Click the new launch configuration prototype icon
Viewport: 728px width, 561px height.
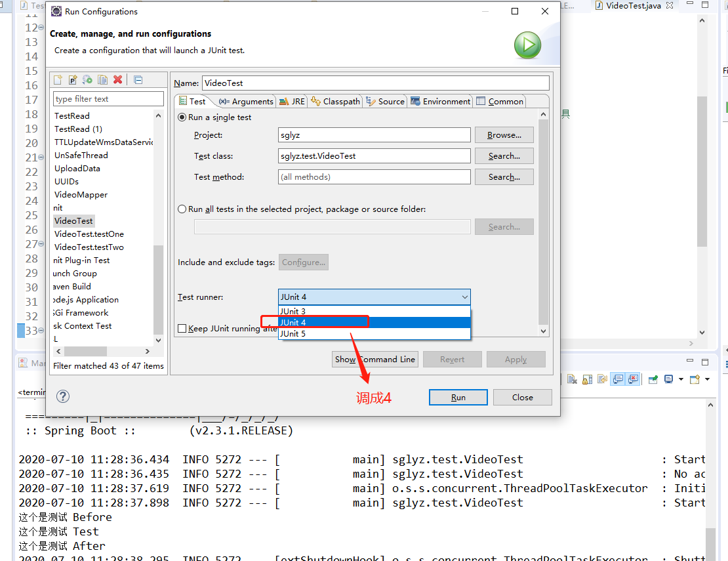pos(73,79)
